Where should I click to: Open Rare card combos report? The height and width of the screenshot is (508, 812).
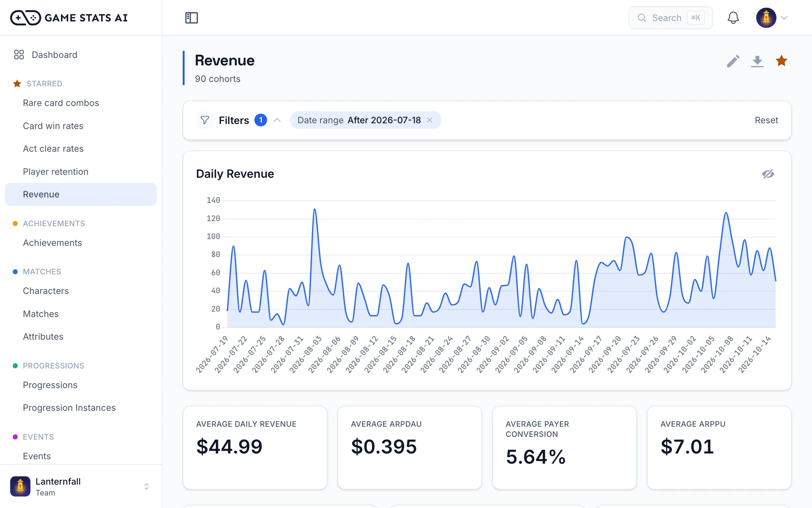coord(81,103)
